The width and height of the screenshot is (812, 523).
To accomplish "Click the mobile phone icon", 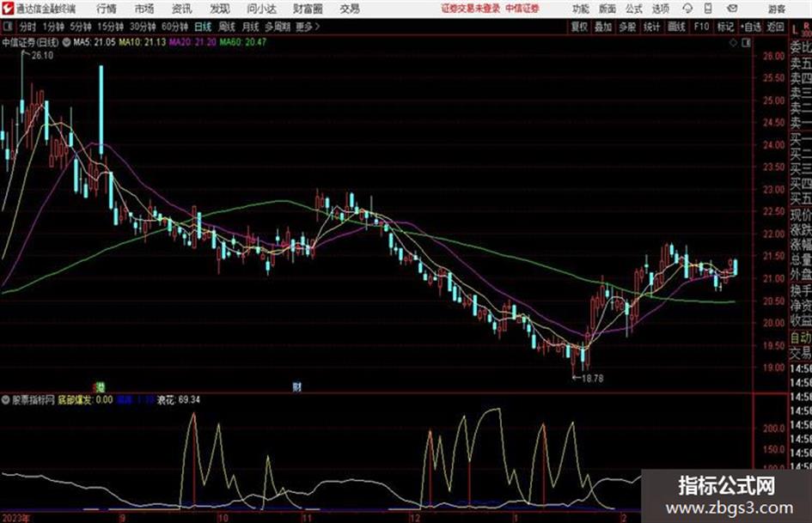I will (x=708, y=9).
